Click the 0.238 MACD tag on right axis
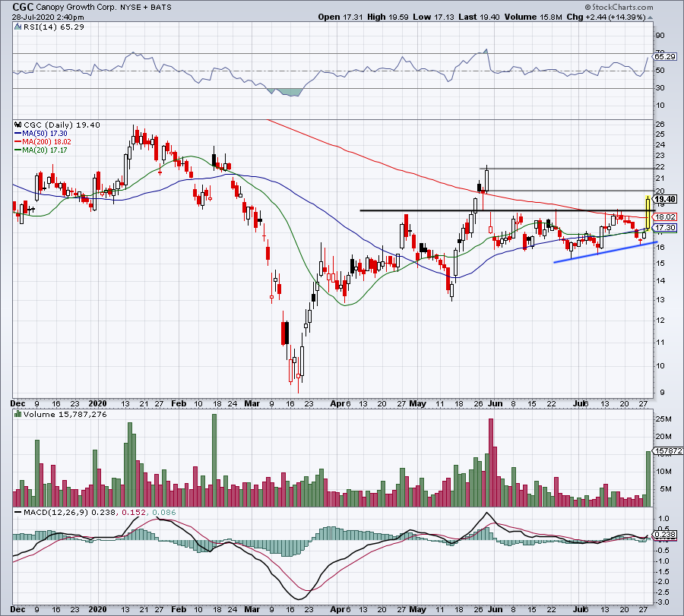The height and width of the screenshot is (616, 684). pyautogui.click(x=665, y=535)
